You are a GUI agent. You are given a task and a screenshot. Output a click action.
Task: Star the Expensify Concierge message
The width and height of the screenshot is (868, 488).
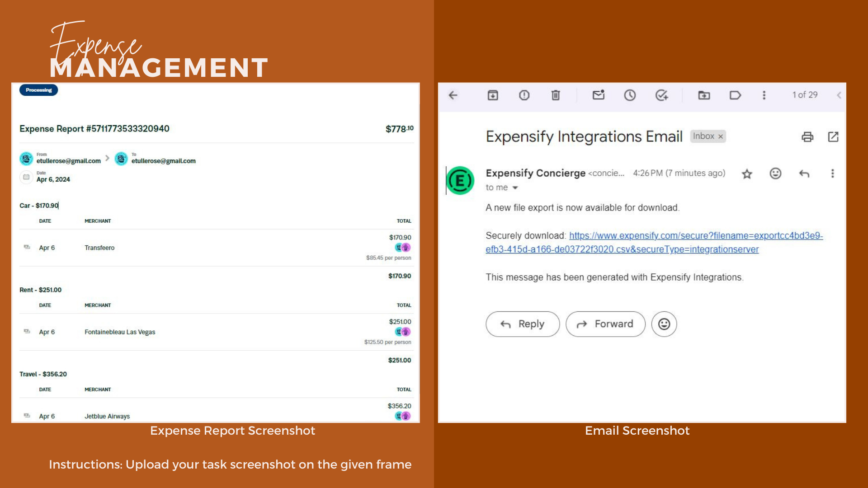click(x=747, y=174)
